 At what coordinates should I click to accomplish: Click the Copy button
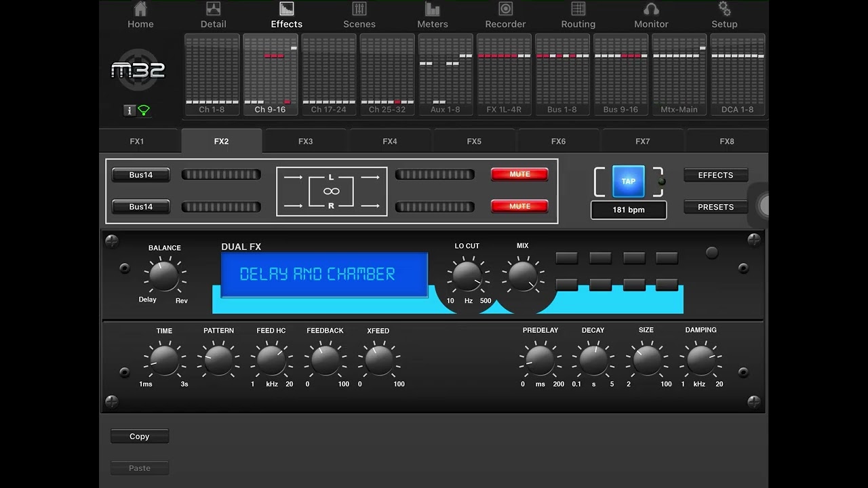(139, 436)
